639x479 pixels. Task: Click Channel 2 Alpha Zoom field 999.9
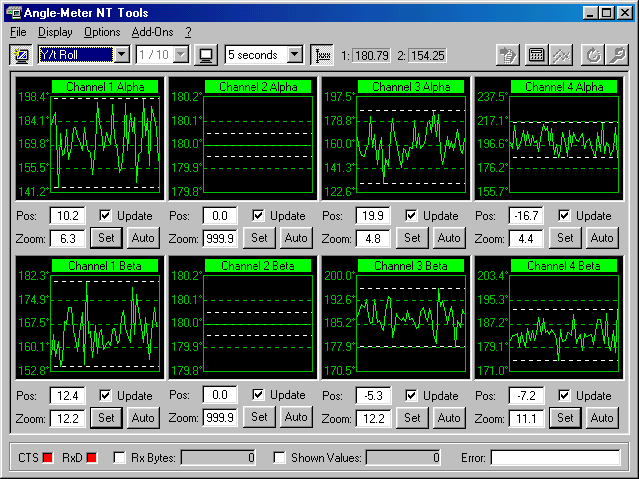pyautogui.click(x=220, y=238)
